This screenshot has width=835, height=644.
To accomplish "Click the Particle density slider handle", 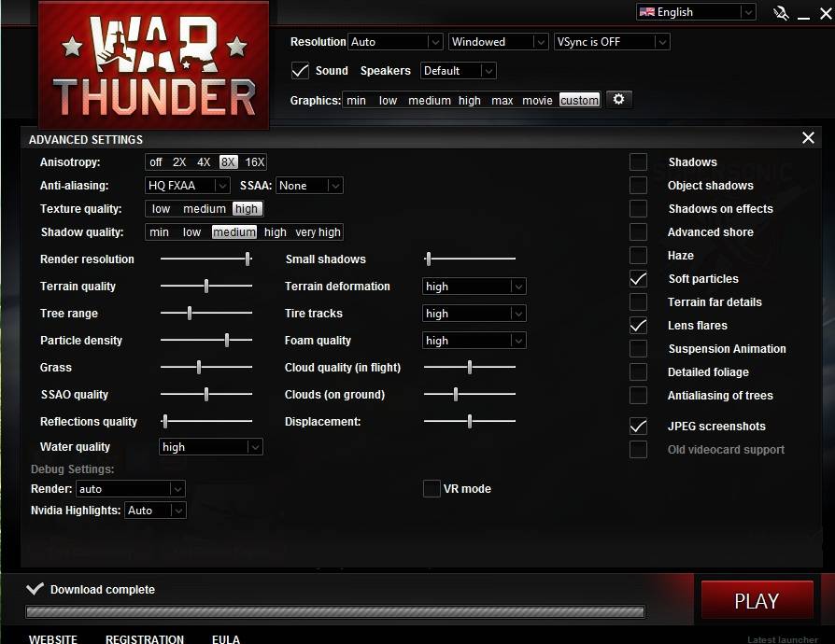I will pos(227,340).
